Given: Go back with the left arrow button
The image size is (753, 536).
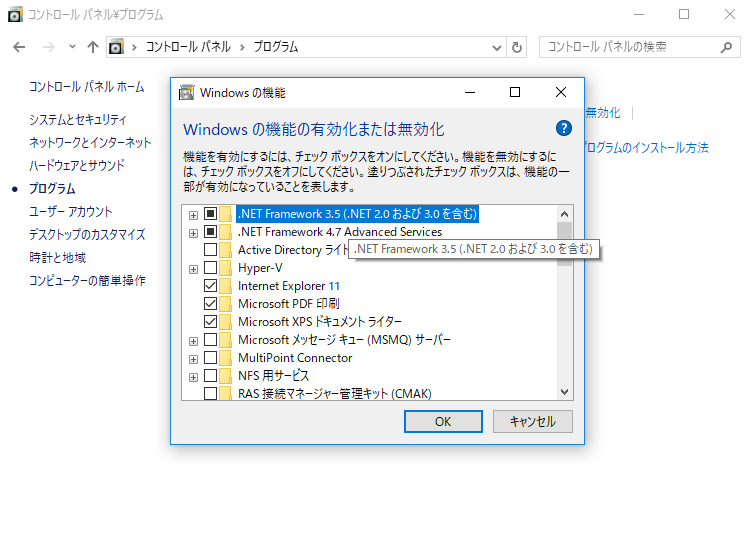Looking at the screenshot, I should [x=19, y=47].
